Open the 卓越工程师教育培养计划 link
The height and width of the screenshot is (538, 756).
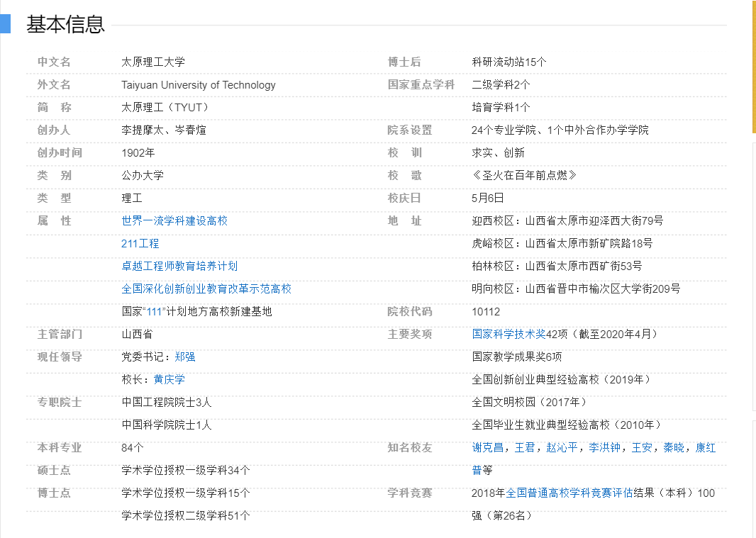179,266
